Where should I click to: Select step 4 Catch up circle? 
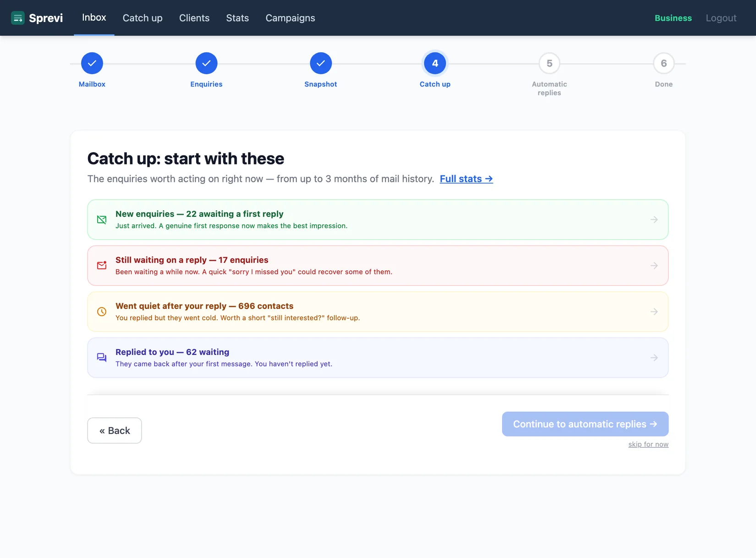click(435, 63)
